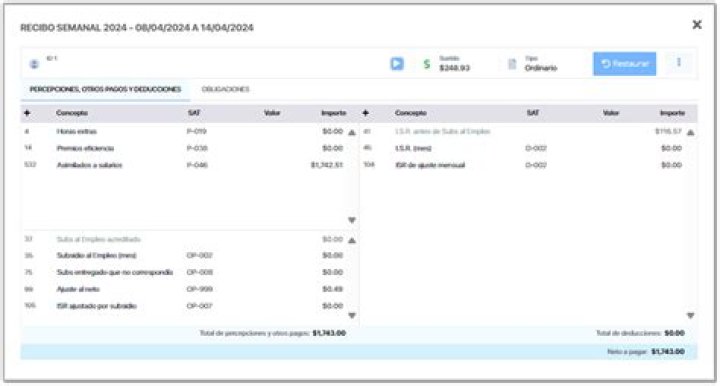Viewport: 720px width, 386px height.
Task: Click the Tipo Ordinario value
Action: 541,68
